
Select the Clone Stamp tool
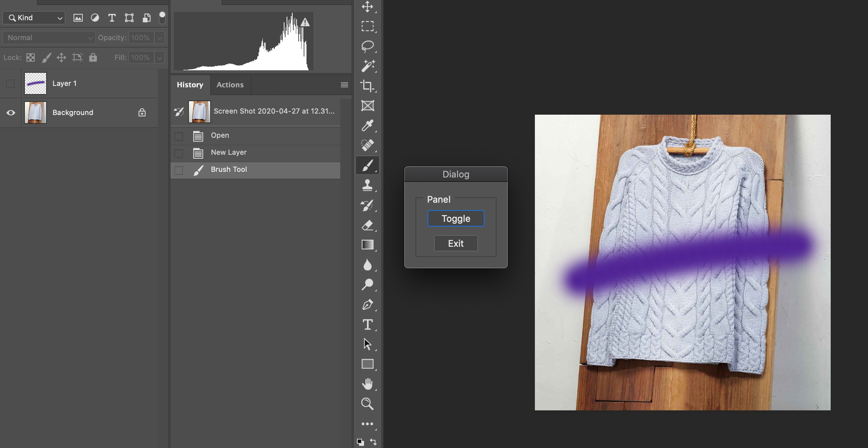tap(367, 185)
